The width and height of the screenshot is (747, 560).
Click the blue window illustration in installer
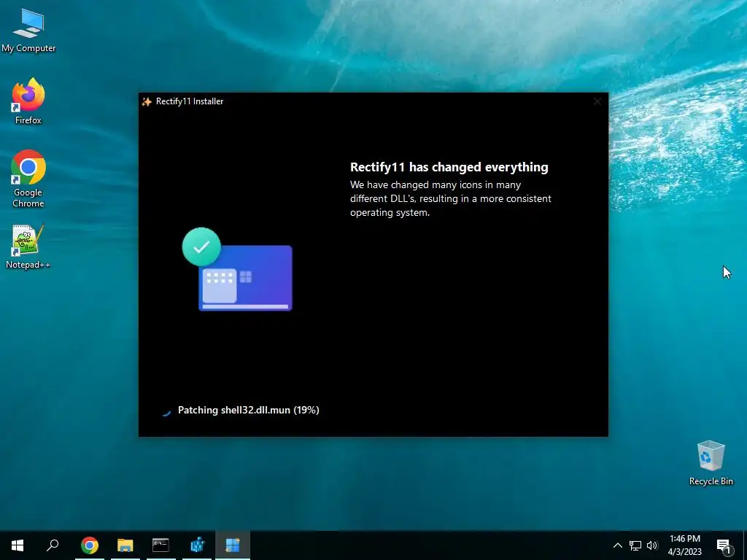coord(245,278)
